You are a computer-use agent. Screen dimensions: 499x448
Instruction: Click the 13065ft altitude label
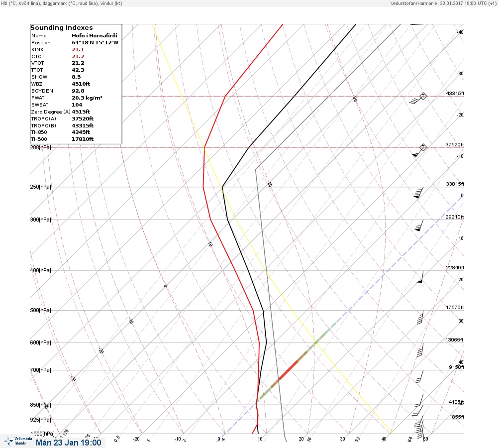[454, 340]
